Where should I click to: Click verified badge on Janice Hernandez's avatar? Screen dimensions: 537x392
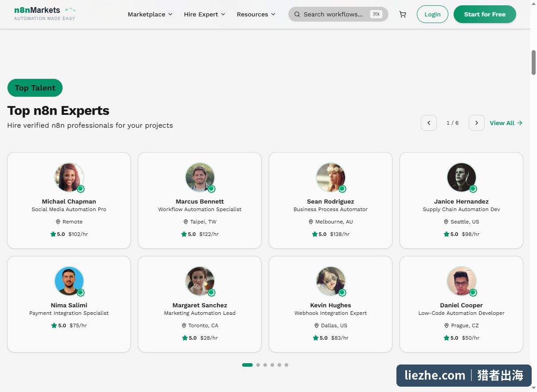tap(473, 189)
